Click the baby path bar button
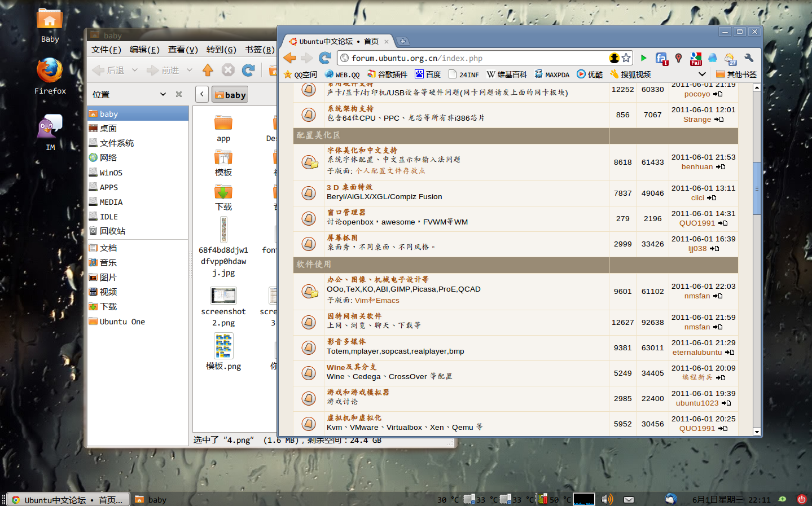This screenshot has width=812, height=506. point(230,95)
